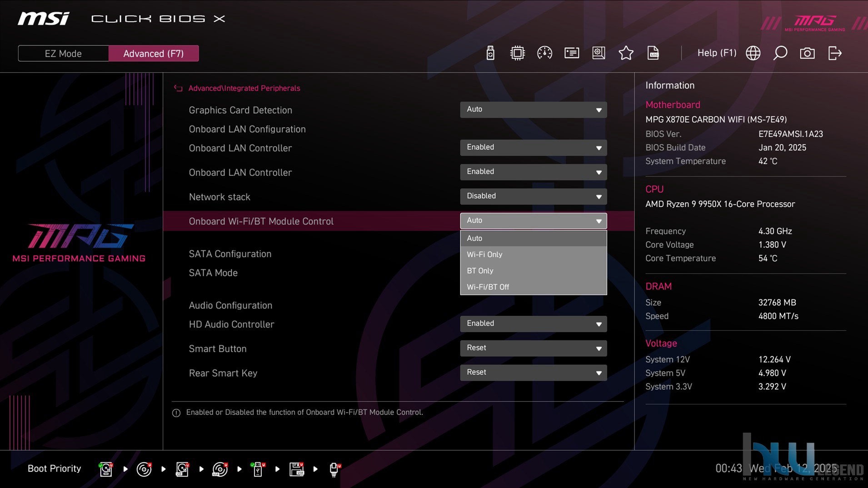Viewport: 868px width, 488px height.
Task: Choose the Wi-Fi Only option
Action: coord(533,254)
